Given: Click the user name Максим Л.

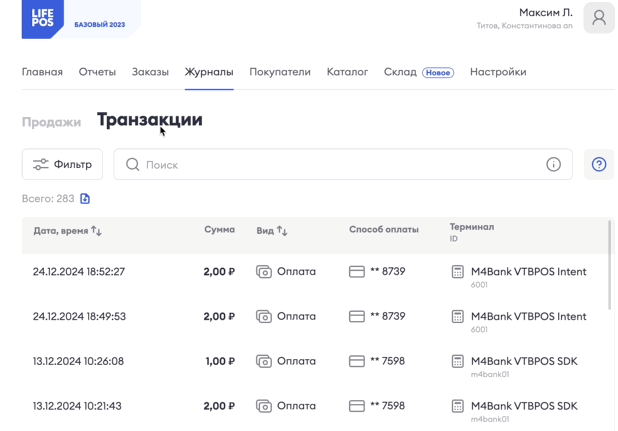Looking at the screenshot, I should pyautogui.click(x=545, y=13).
